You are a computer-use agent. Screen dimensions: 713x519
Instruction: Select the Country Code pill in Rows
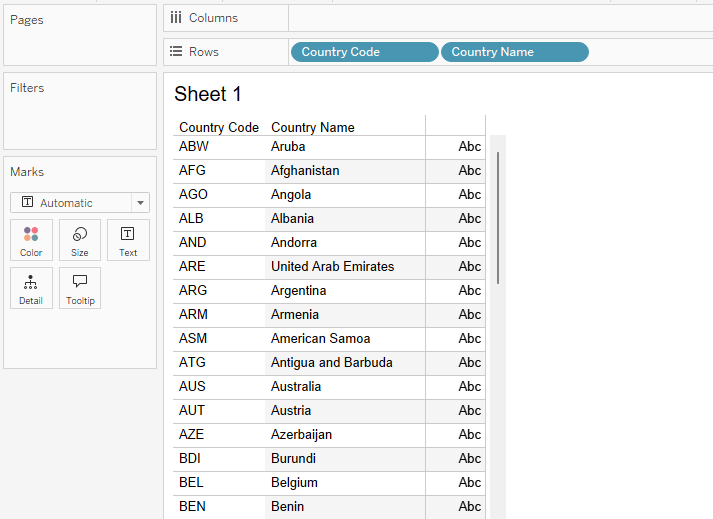pyautogui.click(x=365, y=52)
